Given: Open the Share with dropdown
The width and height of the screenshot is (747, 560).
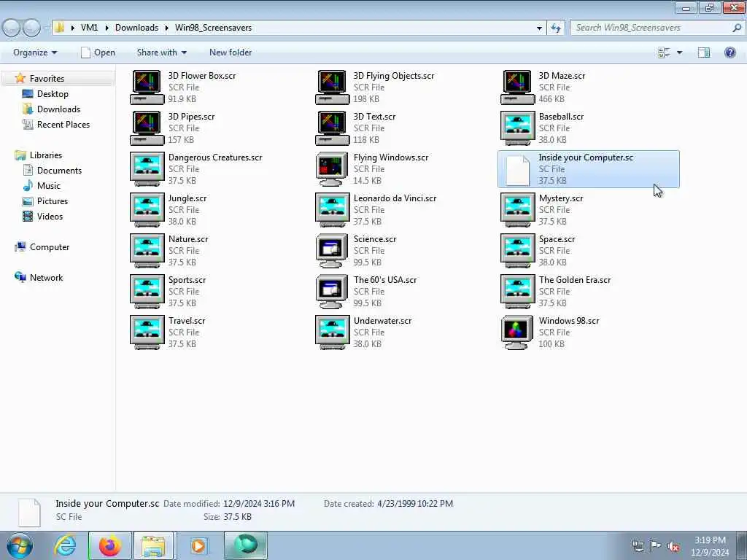Looking at the screenshot, I should (x=161, y=52).
